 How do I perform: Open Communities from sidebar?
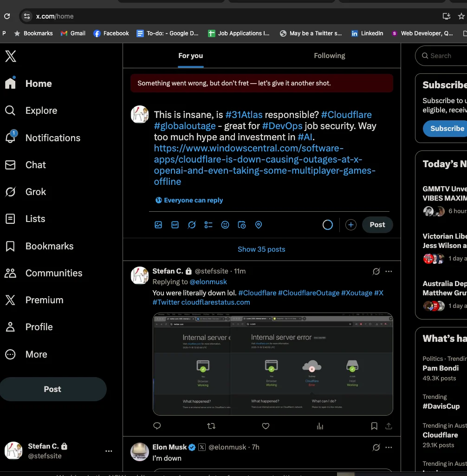[43, 273]
